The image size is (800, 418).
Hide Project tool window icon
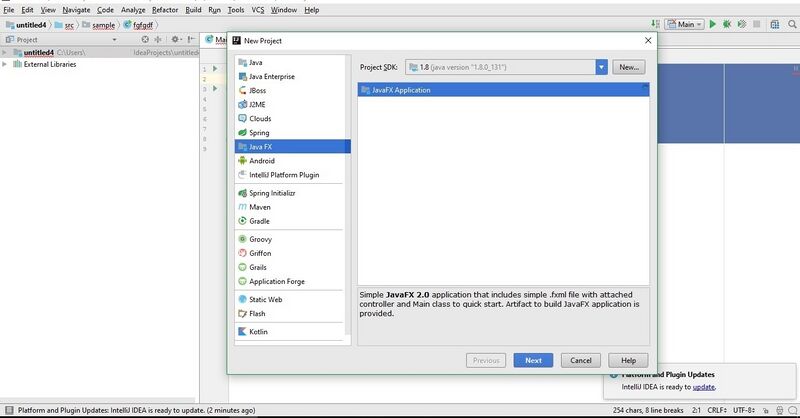(x=191, y=39)
